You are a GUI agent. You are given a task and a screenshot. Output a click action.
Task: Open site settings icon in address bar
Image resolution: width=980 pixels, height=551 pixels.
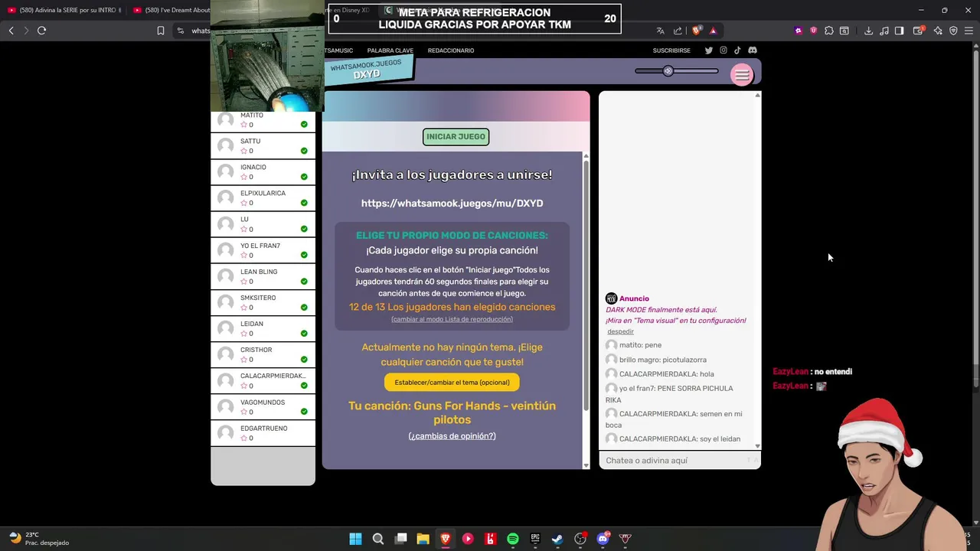tap(180, 31)
